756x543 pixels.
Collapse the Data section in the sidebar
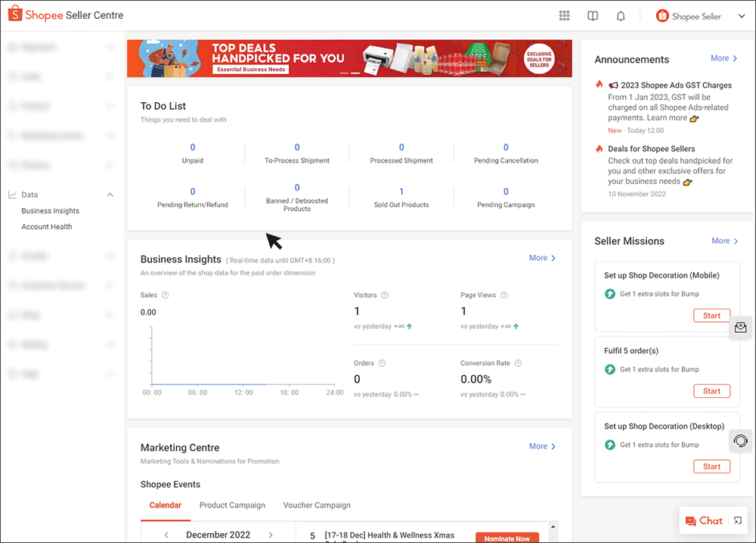tap(110, 194)
